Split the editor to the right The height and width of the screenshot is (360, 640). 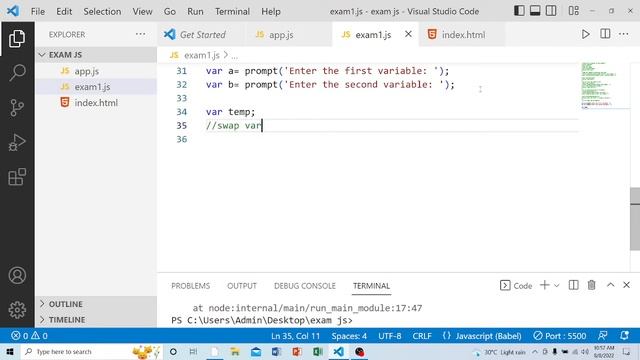pos(605,34)
